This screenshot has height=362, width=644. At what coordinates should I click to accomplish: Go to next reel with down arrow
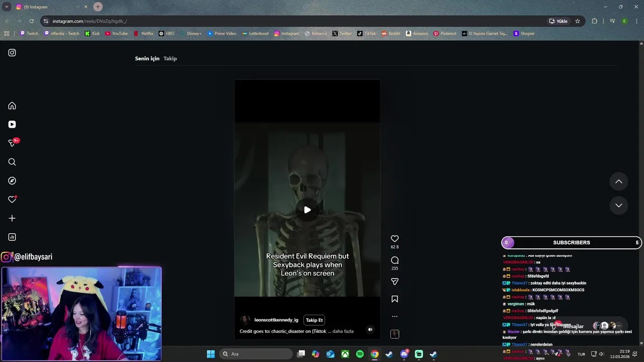click(x=619, y=205)
